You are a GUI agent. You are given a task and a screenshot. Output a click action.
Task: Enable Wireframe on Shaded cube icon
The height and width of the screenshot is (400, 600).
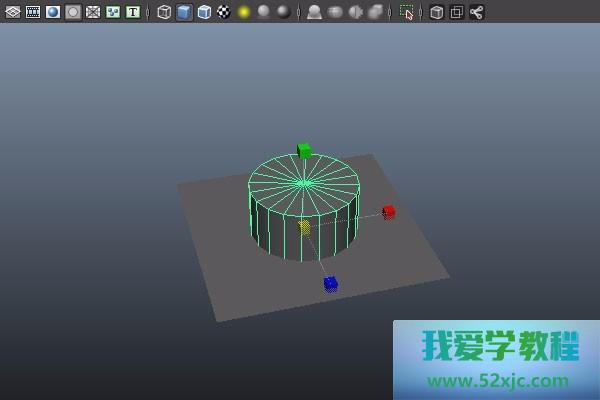point(204,12)
